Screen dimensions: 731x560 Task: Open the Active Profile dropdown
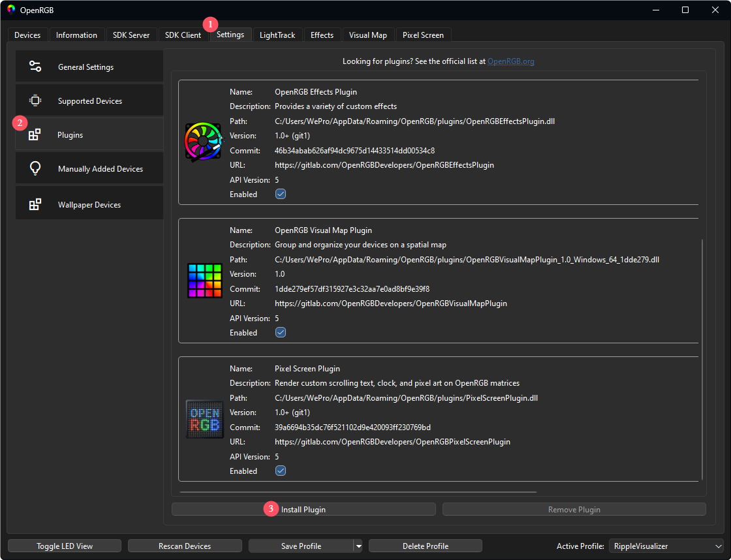coord(666,546)
